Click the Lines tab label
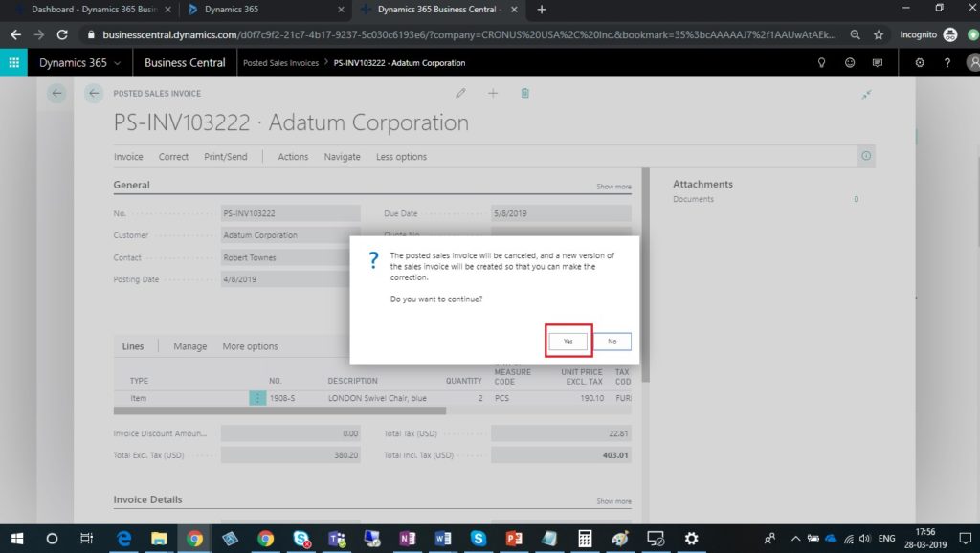 tap(132, 346)
